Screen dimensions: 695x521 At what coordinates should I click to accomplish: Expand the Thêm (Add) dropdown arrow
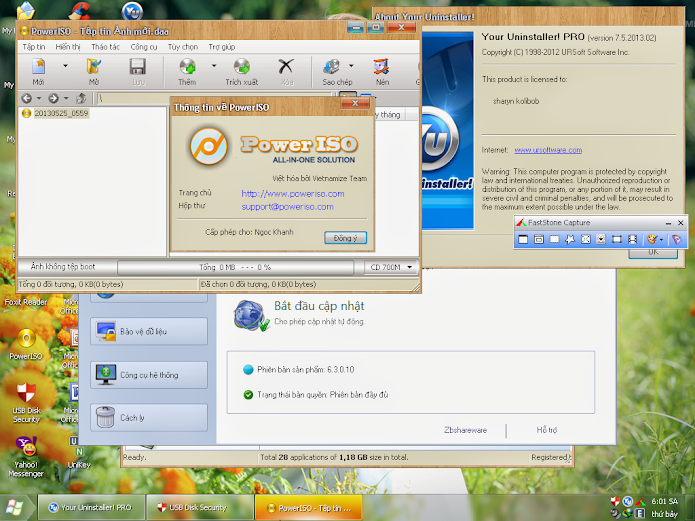coord(214,66)
